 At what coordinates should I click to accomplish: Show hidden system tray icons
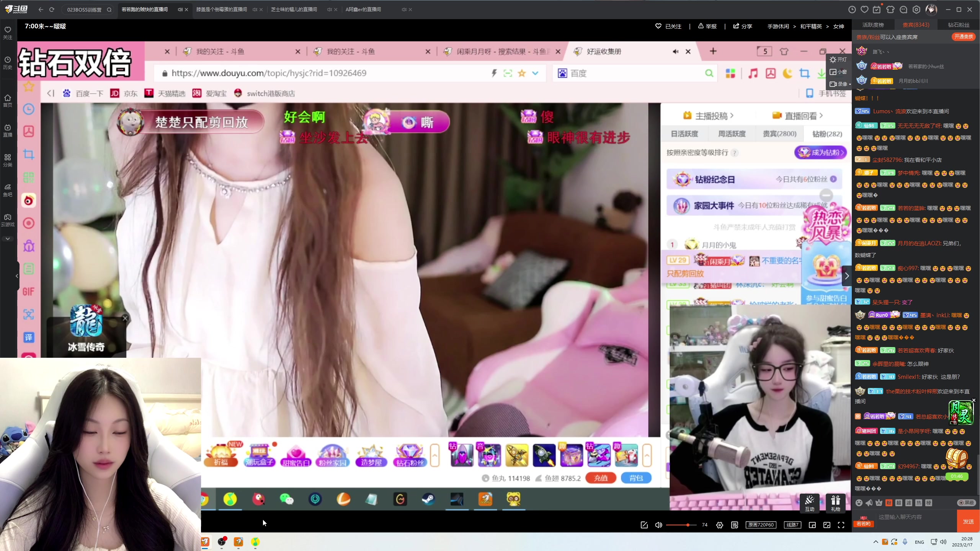coord(875,542)
